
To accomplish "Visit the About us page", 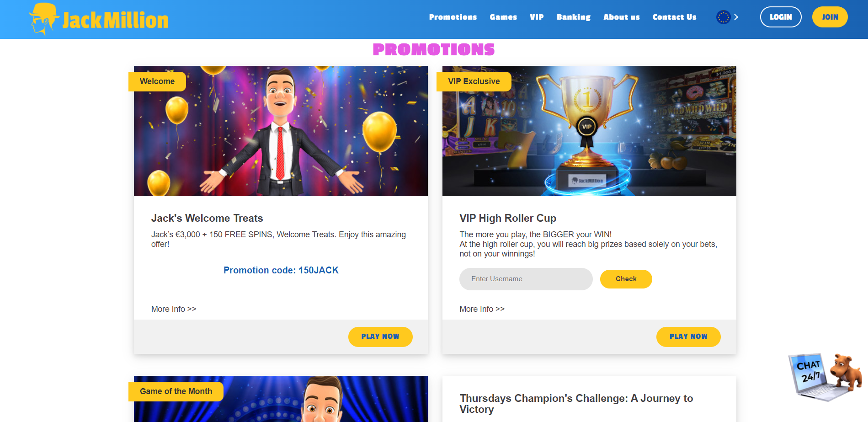I will point(622,17).
